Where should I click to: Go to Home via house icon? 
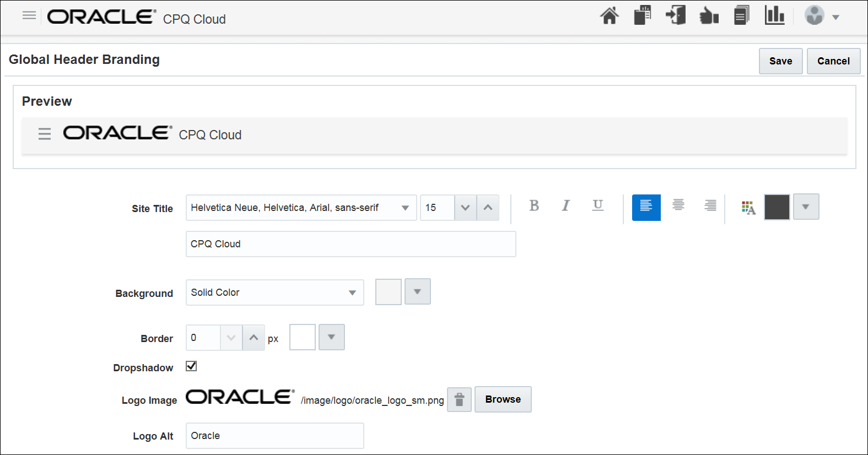pyautogui.click(x=609, y=15)
